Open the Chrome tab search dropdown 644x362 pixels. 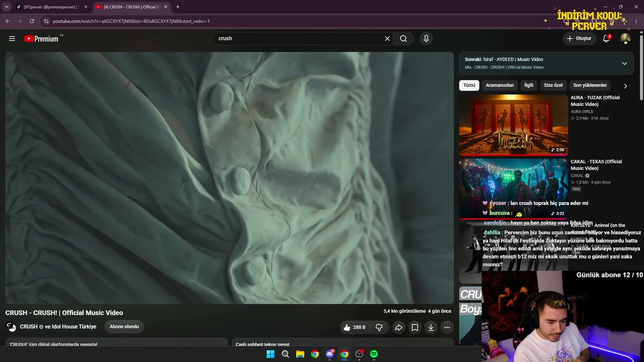click(x=7, y=7)
